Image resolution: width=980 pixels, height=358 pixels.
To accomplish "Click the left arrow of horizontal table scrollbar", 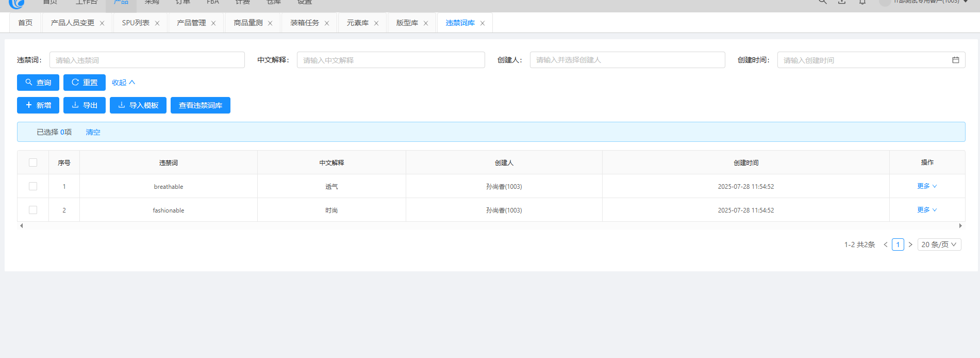I will pyautogui.click(x=21, y=225).
